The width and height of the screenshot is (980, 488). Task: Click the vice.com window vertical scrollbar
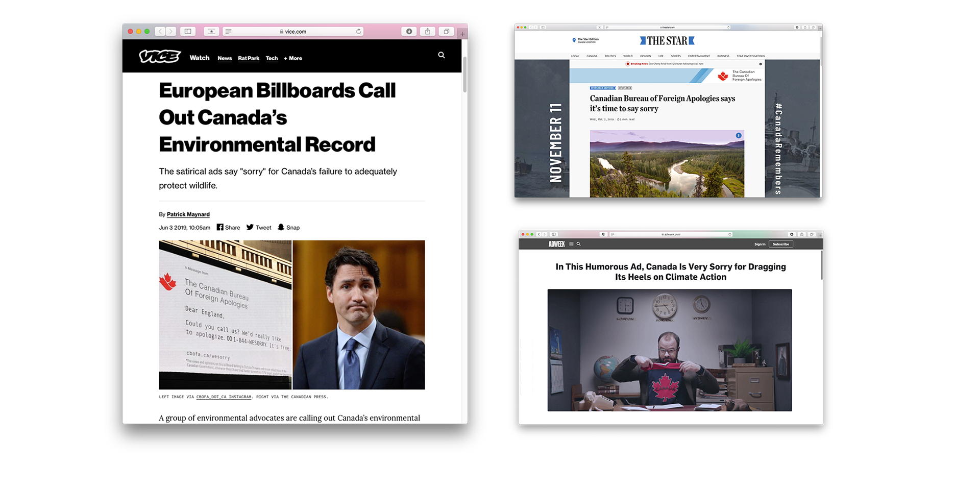click(x=464, y=75)
